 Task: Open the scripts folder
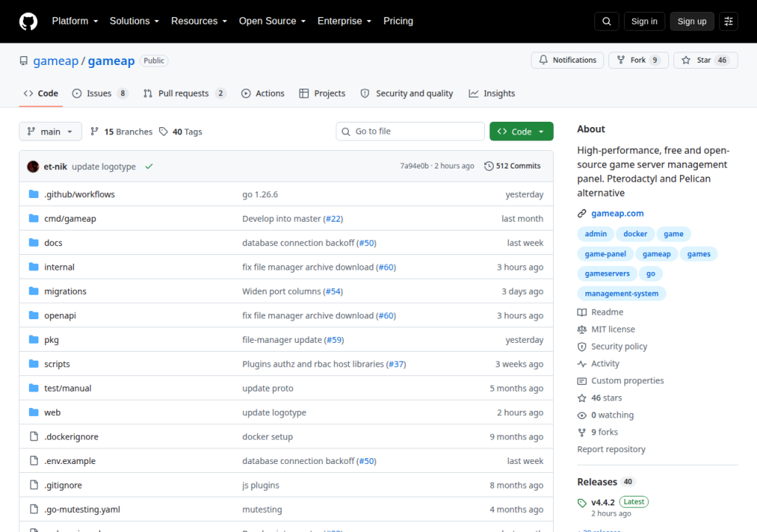[57, 364]
